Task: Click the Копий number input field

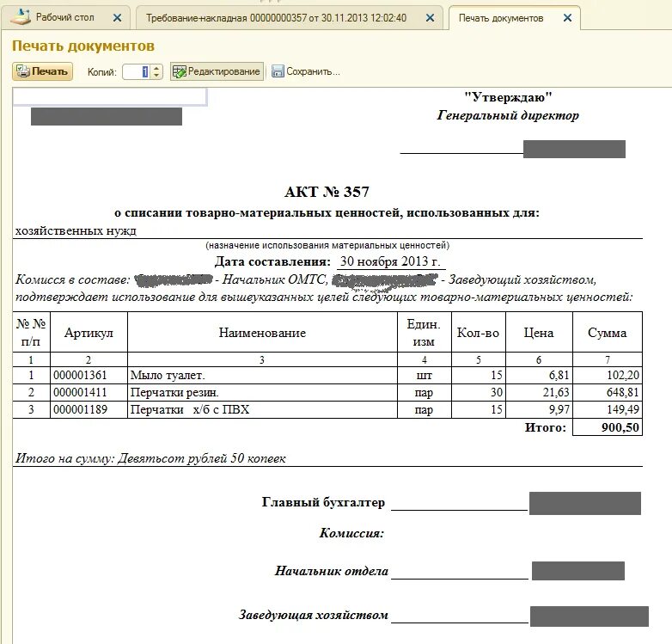Action: (x=137, y=71)
